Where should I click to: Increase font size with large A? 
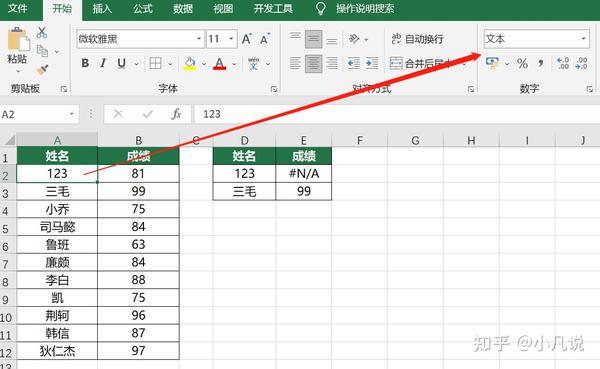click(246, 39)
